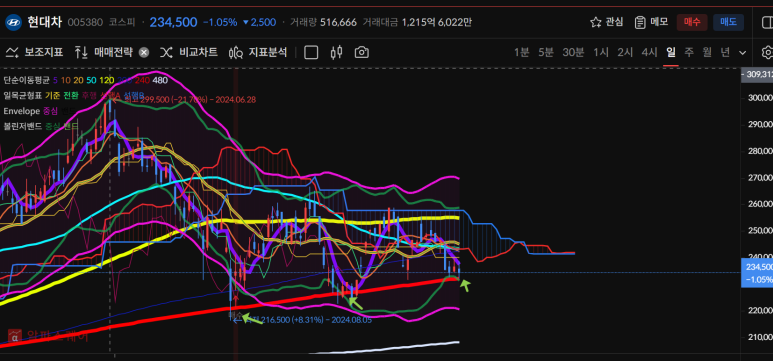Open the 지표분석 indicator analysis tool
Screen dimensions: 773x361
(258, 52)
